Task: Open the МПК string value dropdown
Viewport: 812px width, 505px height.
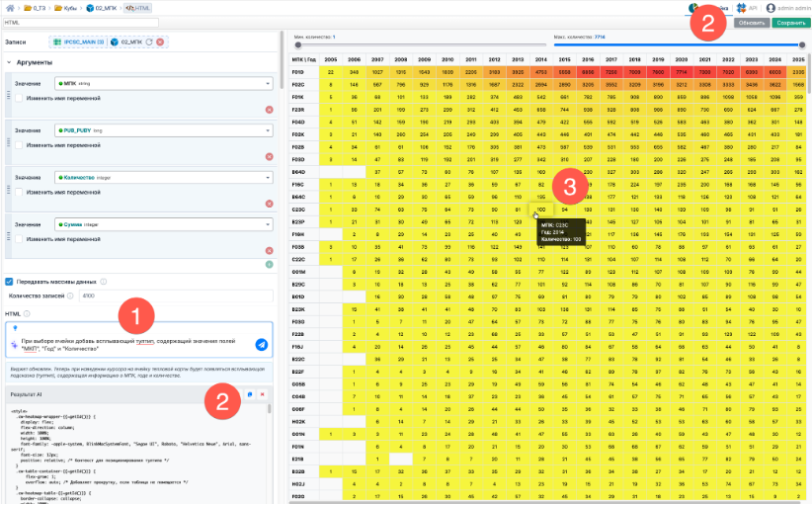Action: click(x=269, y=84)
